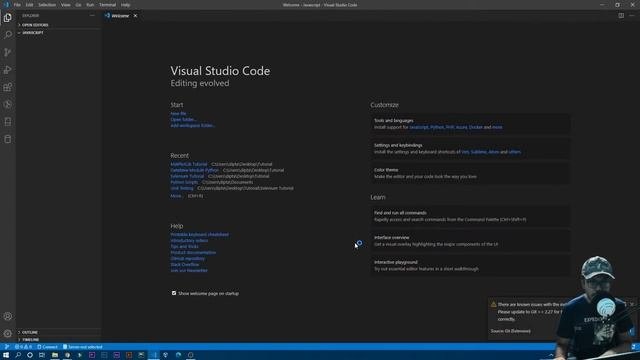Open the Windows Start menu
Screen dimensions: 640x360
click(x=6, y=355)
